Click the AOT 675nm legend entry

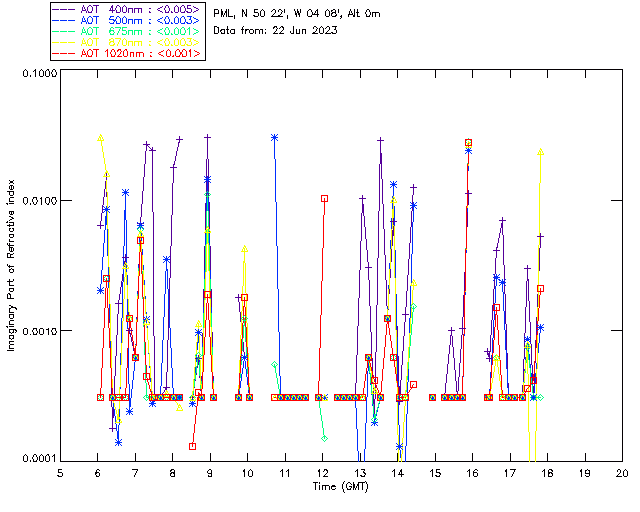point(127,31)
